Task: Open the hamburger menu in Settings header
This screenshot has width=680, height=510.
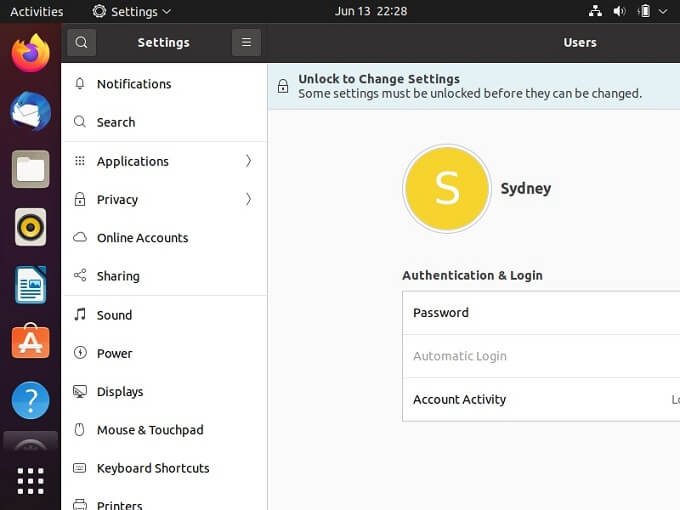Action: click(x=246, y=42)
